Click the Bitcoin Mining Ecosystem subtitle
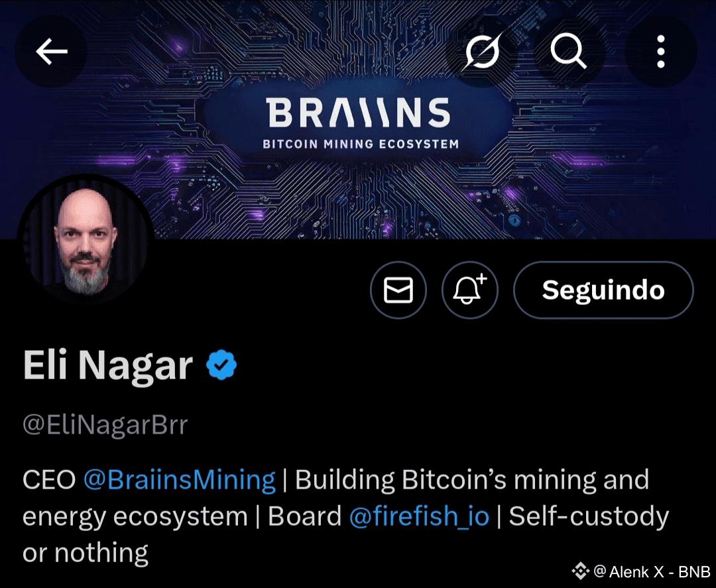This screenshot has width=716, height=588. click(361, 145)
